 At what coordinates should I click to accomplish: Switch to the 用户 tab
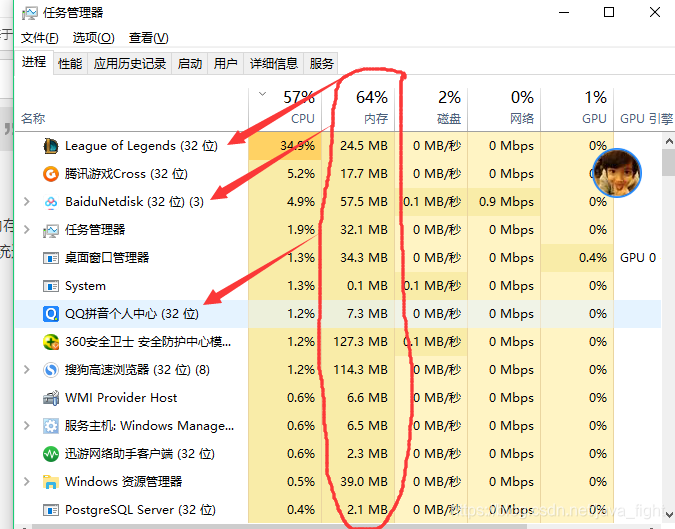point(226,64)
